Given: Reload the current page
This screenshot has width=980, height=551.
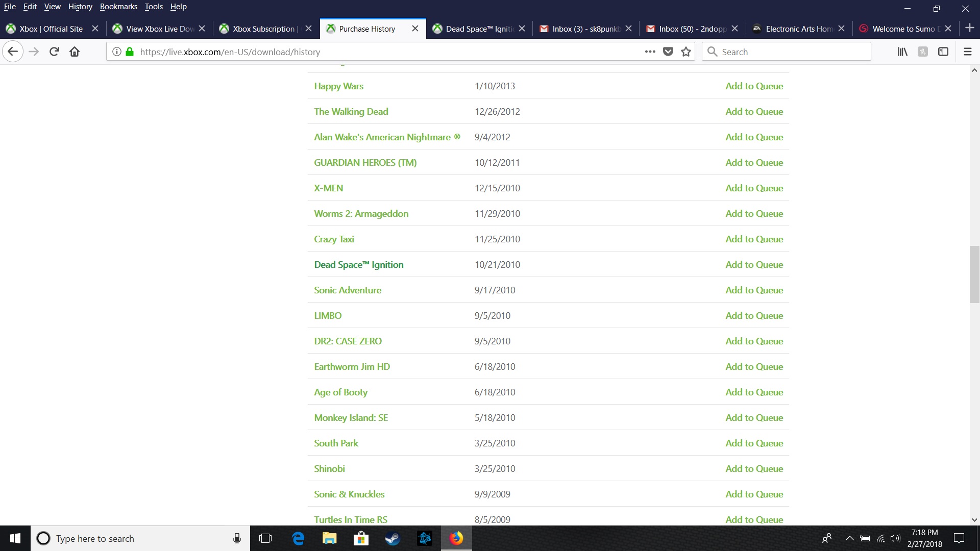Looking at the screenshot, I should point(54,52).
